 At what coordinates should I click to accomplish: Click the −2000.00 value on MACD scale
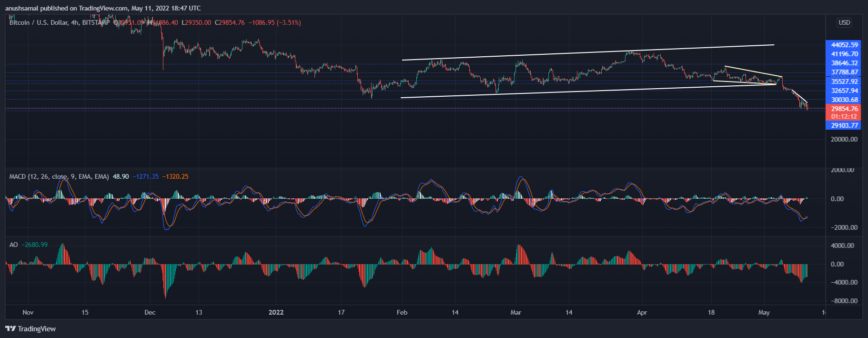click(844, 227)
